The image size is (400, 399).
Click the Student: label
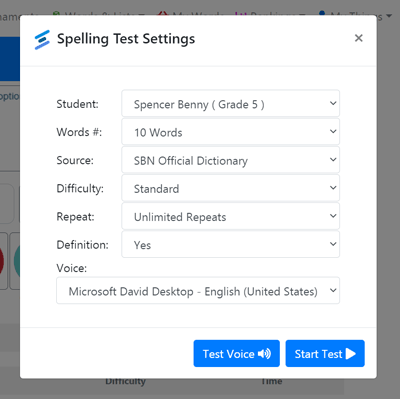coord(77,104)
